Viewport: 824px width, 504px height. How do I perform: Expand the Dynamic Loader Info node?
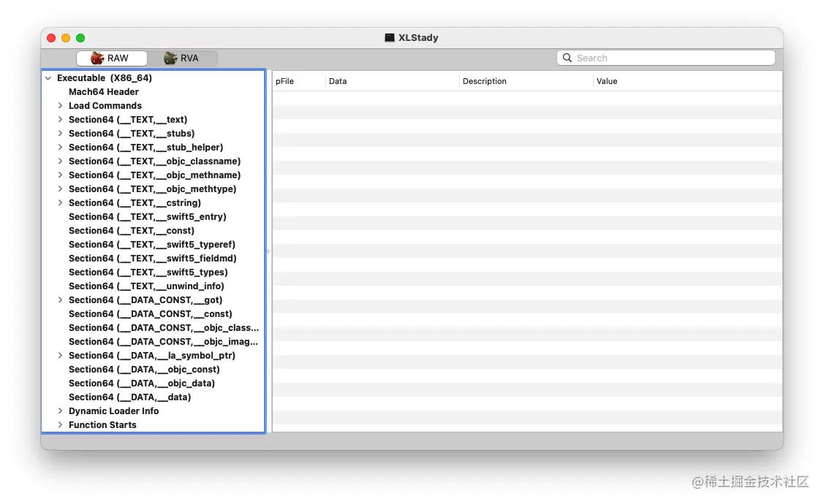point(60,411)
